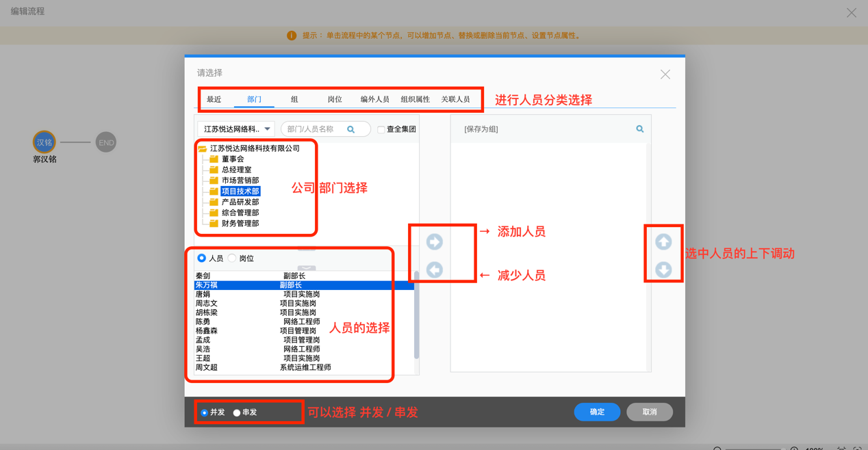Image resolution: width=868 pixels, height=450 pixels.
Task: Click the 确定 confirm button
Action: click(x=596, y=412)
